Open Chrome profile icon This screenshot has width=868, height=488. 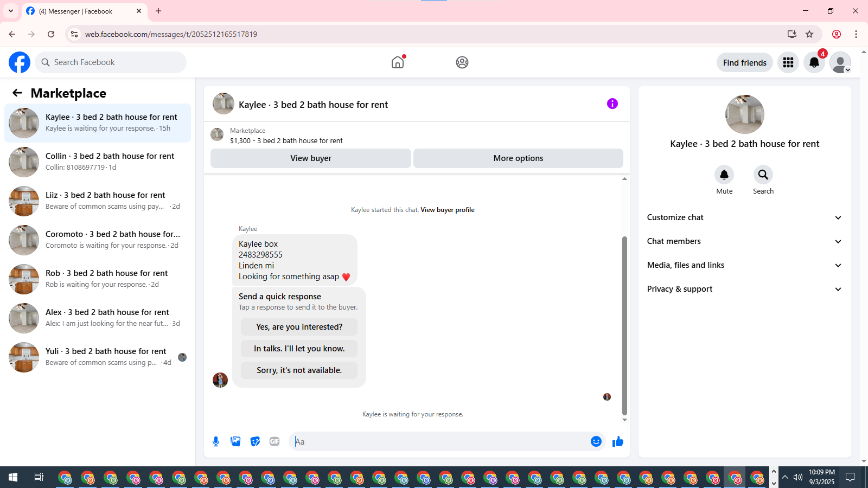coord(837,34)
